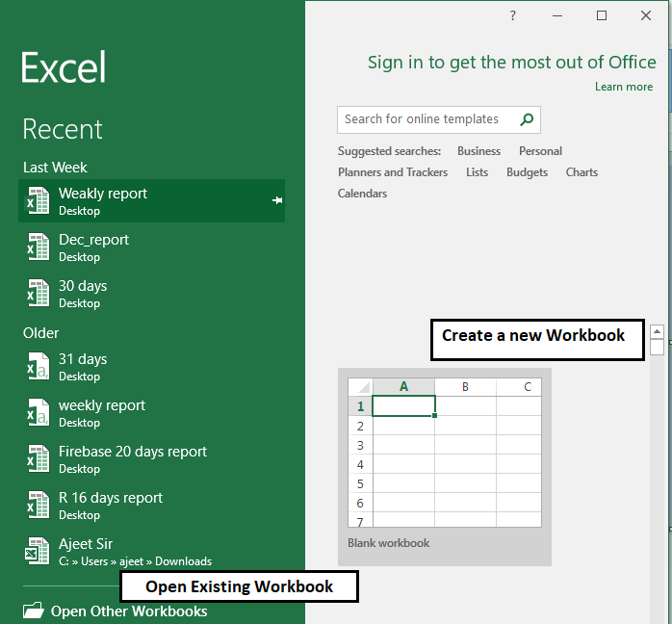Select the Charts suggested search
Viewport: 672px width, 624px height.
(x=582, y=172)
